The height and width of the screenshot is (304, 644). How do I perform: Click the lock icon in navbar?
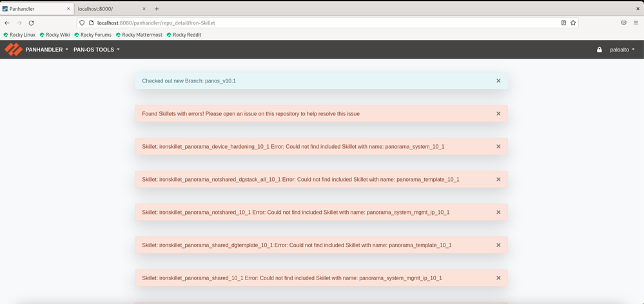[x=600, y=50]
